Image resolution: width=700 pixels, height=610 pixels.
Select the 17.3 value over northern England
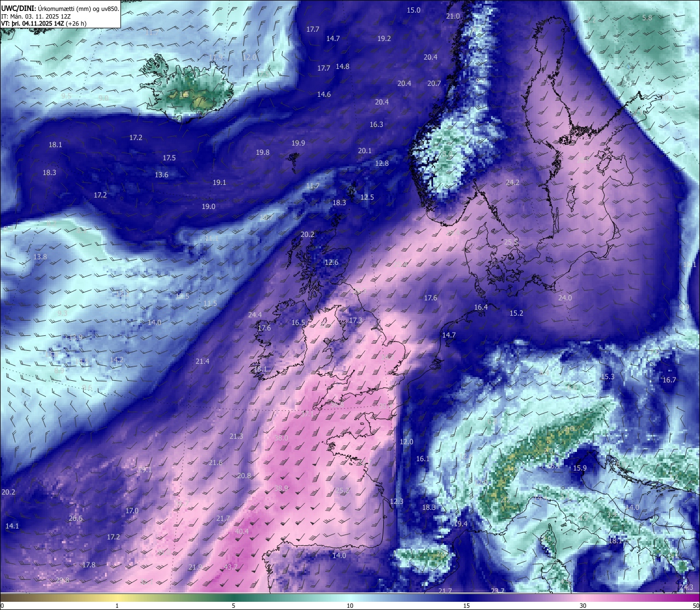pos(355,320)
